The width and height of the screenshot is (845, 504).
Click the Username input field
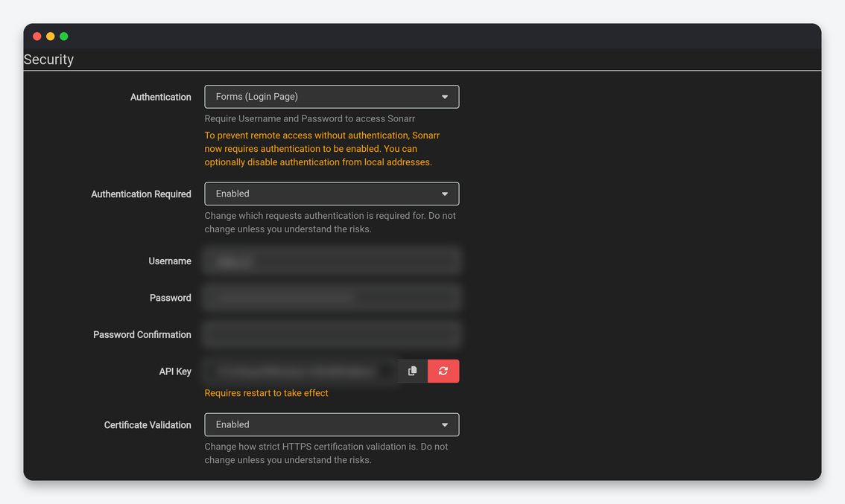click(x=332, y=261)
